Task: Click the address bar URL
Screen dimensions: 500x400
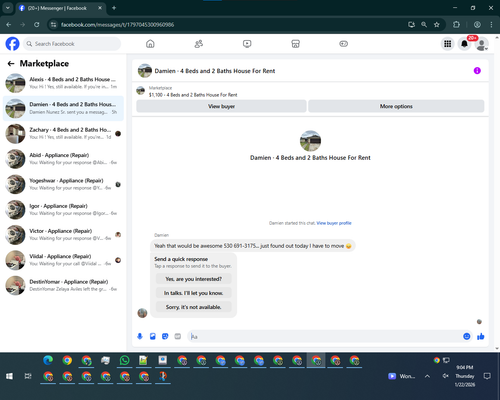Action: tap(117, 25)
